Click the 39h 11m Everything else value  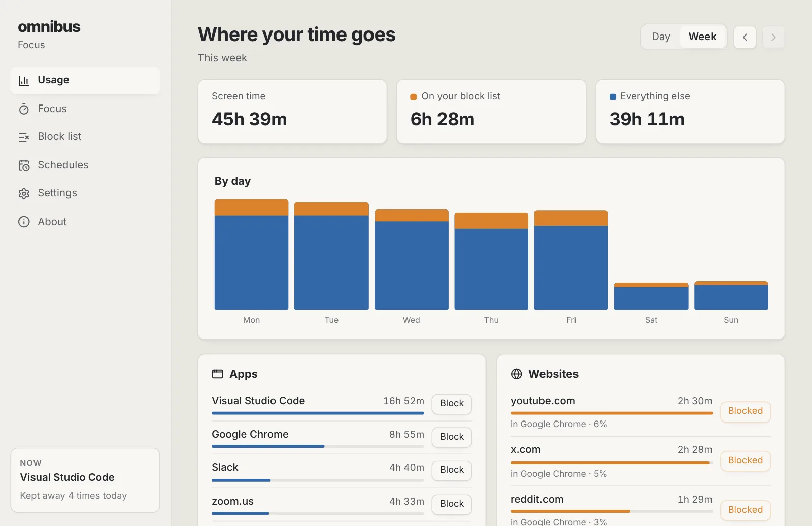tap(647, 119)
